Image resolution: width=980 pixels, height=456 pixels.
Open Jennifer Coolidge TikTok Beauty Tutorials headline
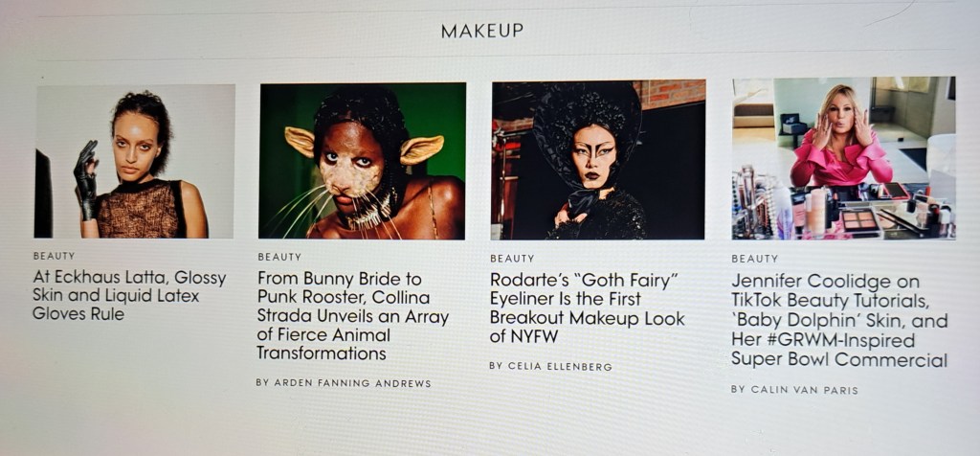(839, 320)
